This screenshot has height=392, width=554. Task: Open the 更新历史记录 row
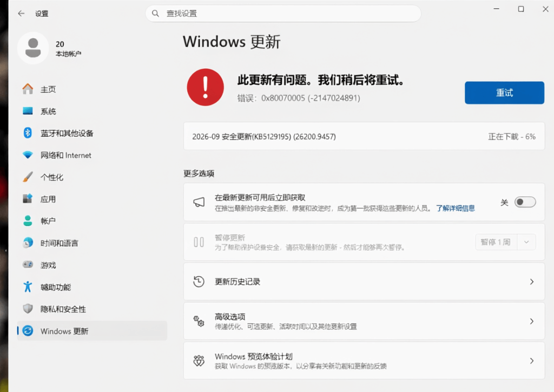(x=364, y=282)
